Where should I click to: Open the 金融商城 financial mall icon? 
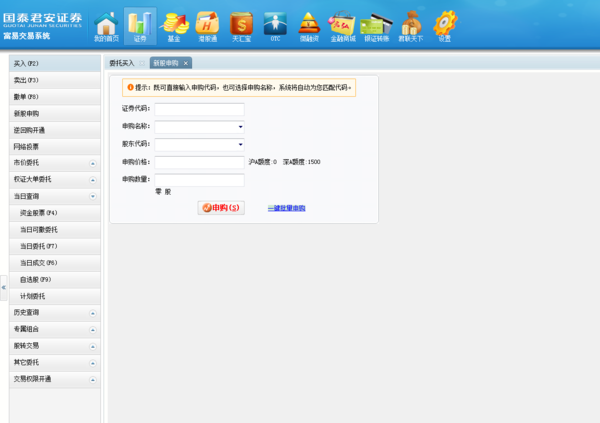[342, 25]
